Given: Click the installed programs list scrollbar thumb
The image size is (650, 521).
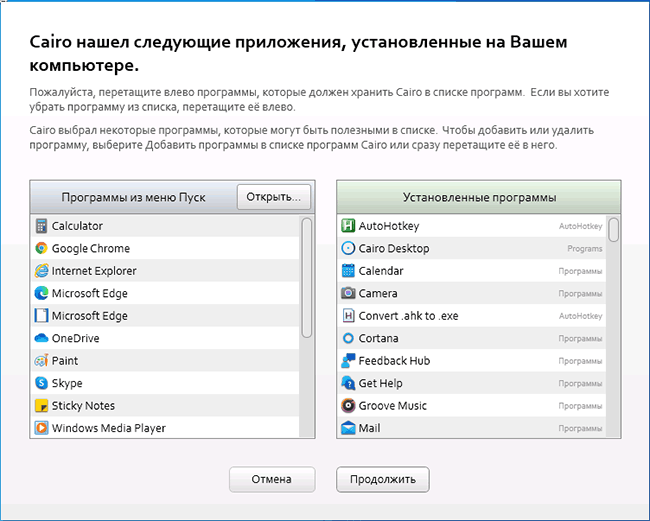Looking at the screenshot, I should pos(614,229).
